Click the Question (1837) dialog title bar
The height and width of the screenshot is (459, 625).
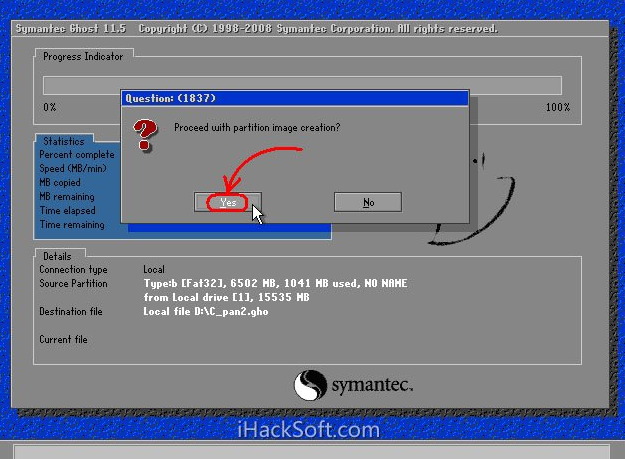tap(295, 98)
